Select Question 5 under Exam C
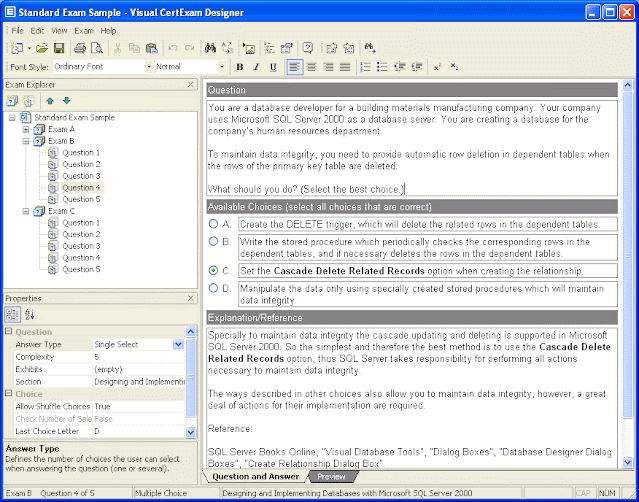639x502 pixels. (x=81, y=269)
